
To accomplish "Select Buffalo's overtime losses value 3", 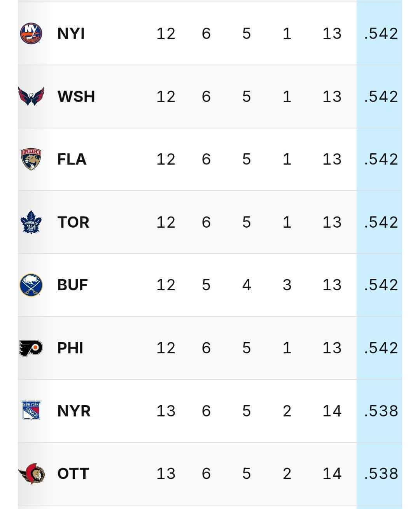I will tap(287, 285).
